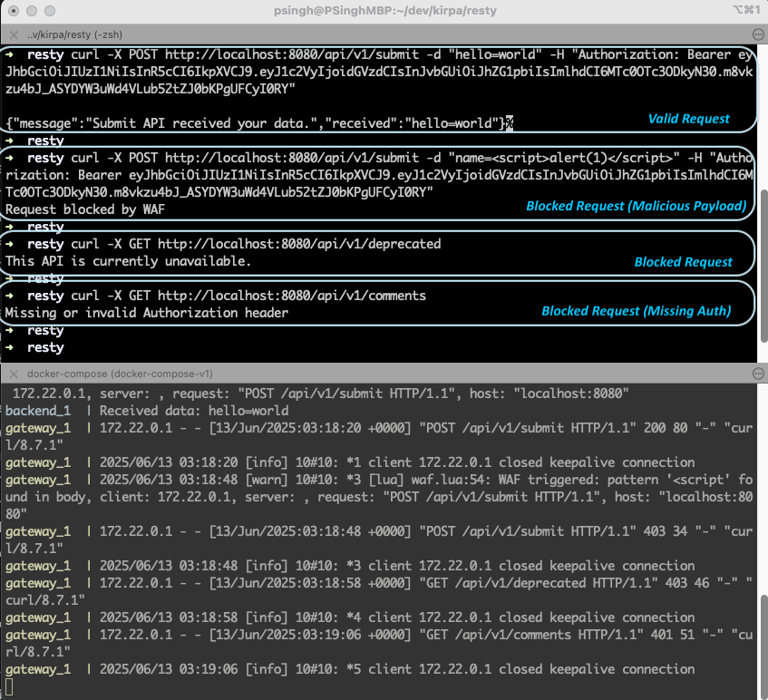Screen dimensions: 768x700
Task: Click the cursor block in docker-compose pane
Action: point(9,686)
